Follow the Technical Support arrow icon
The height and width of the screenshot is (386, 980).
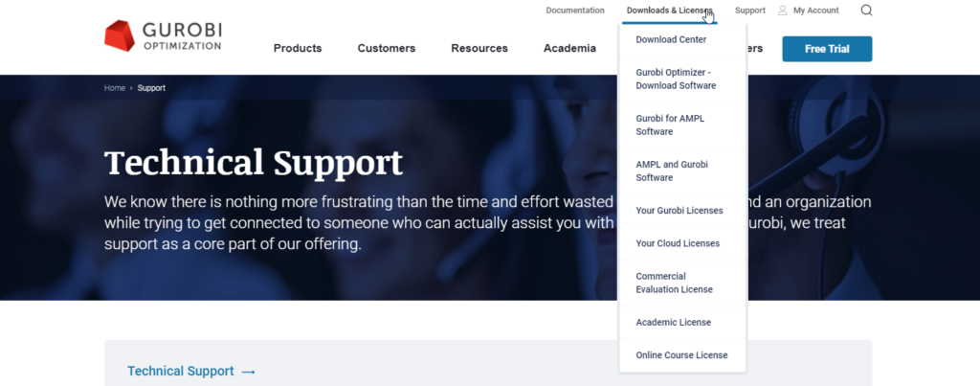point(248,372)
